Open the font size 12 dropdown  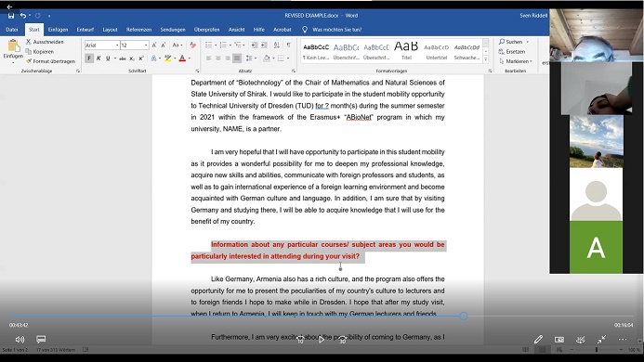146,45
